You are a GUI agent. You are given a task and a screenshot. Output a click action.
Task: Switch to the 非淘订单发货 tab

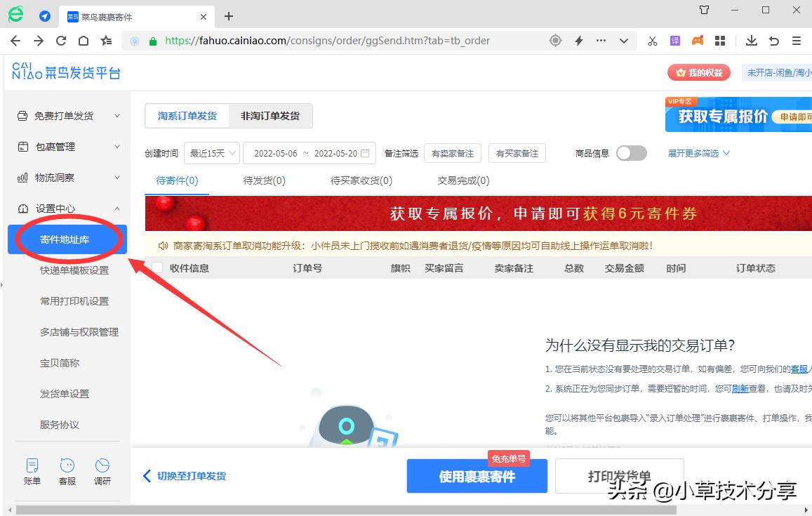point(271,116)
